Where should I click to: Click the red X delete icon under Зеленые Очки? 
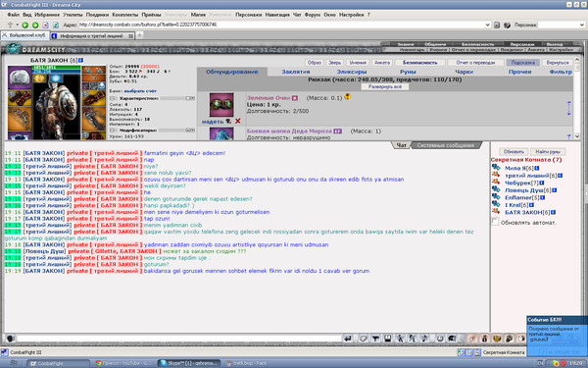coord(238,121)
